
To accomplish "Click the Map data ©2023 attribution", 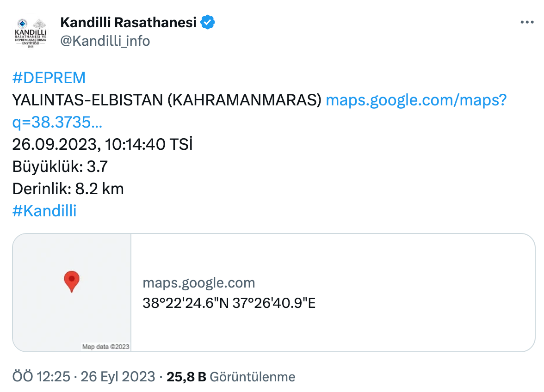I will click(x=105, y=347).
